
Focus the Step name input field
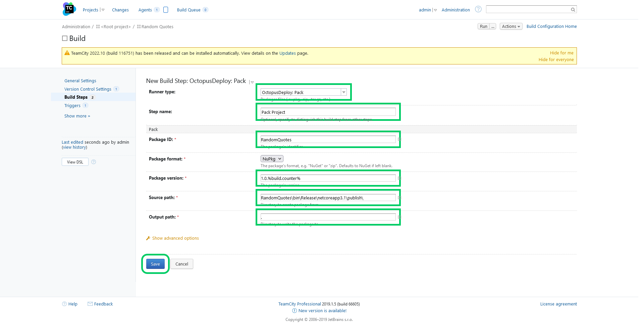click(x=328, y=112)
